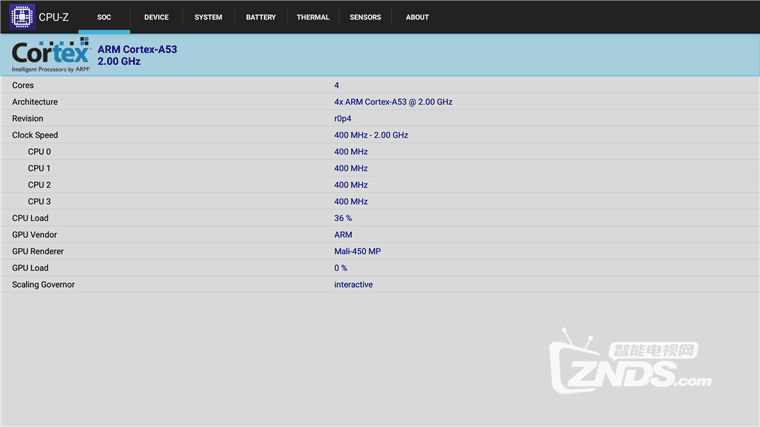The image size is (760, 427).
Task: Click the 400 MHz value for CPU 1
Action: pos(351,168)
